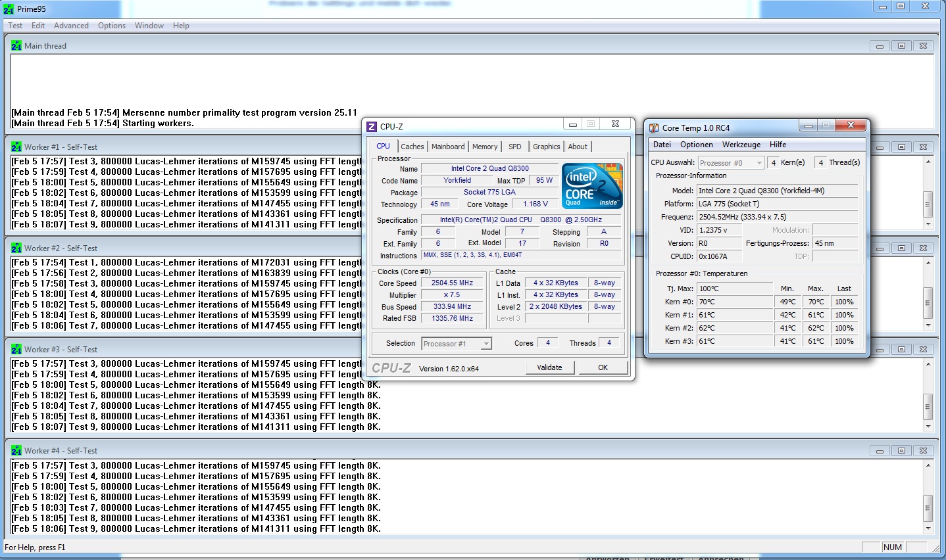Viewport: 946px width, 560px height.
Task: Click the Worker #4 scrollbar thumb
Action: pyautogui.click(x=928, y=507)
